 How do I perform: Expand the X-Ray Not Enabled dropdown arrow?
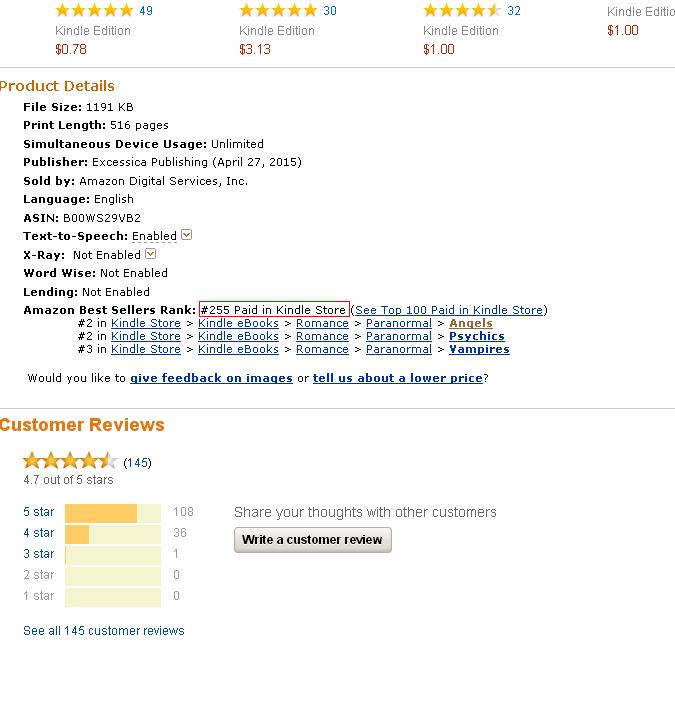click(151, 254)
